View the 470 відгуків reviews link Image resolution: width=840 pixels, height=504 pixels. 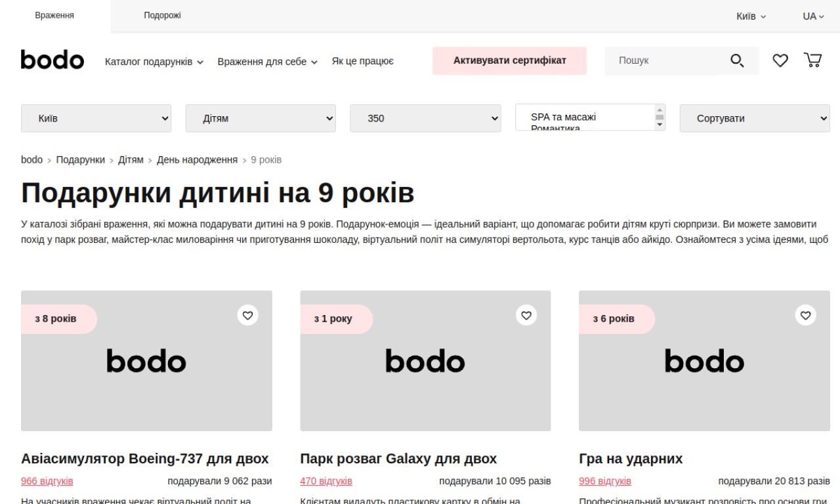click(x=326, y=481)
